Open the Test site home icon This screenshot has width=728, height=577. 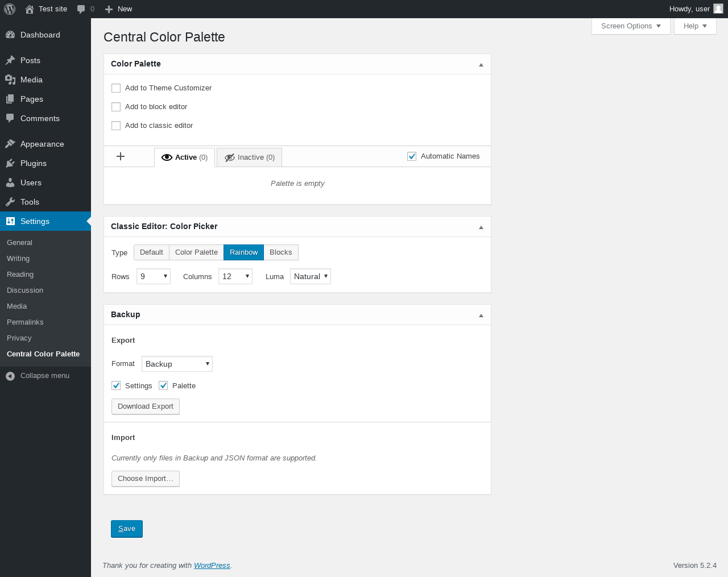(30, 9)
